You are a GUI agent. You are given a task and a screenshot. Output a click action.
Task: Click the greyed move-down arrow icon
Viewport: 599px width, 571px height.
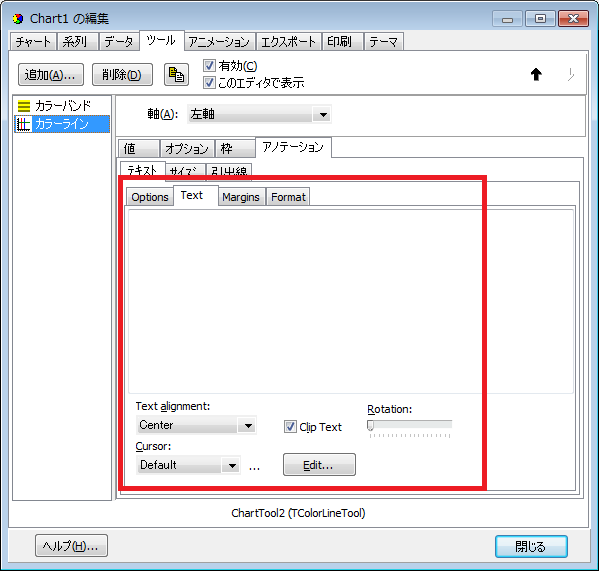tap(570, 74)
